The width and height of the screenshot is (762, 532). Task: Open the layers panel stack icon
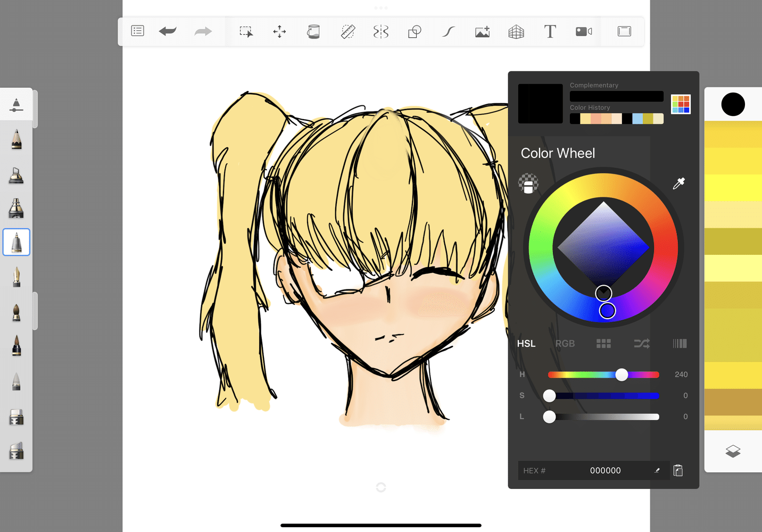(x=733, y=451)
